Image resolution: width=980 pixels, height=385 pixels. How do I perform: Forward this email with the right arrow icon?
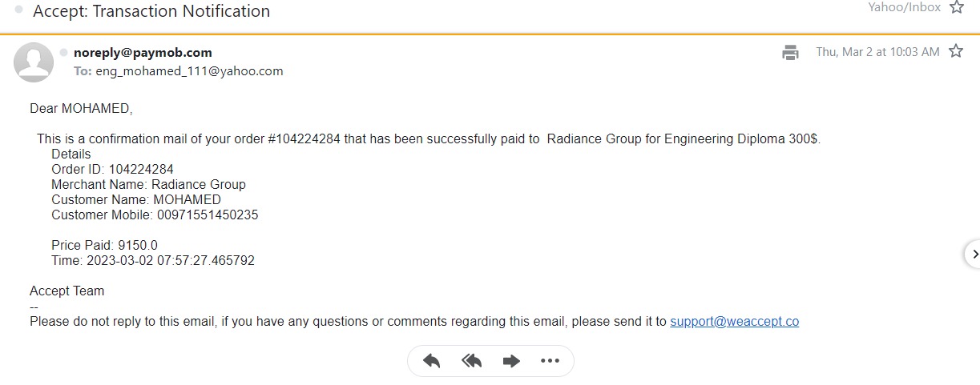click(511, 361)
